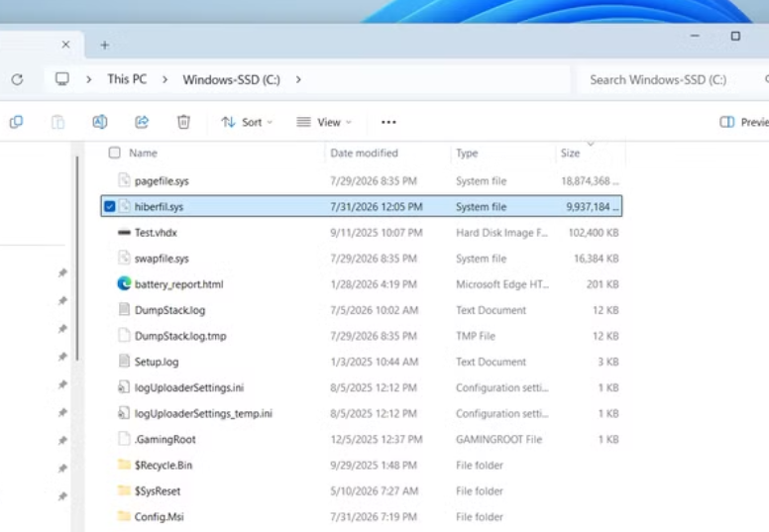Open the See more ellipsis menu
The height and width of the screenshot is (532, 769).
[388, 122]
